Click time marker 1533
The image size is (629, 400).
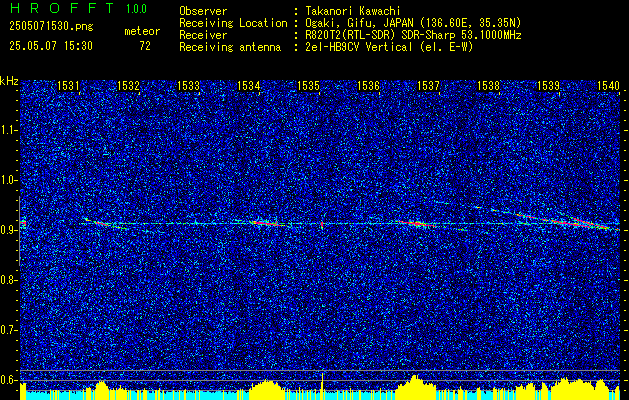(188, 85)
